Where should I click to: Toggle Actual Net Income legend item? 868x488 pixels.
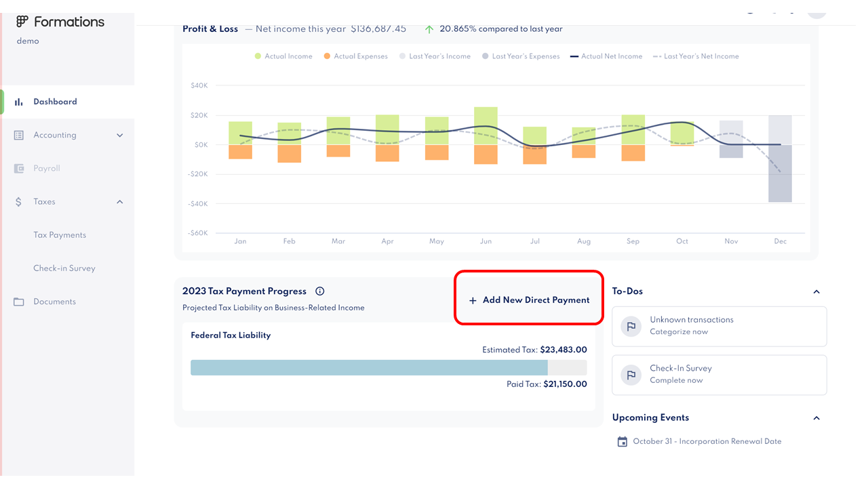click(606, 56)
